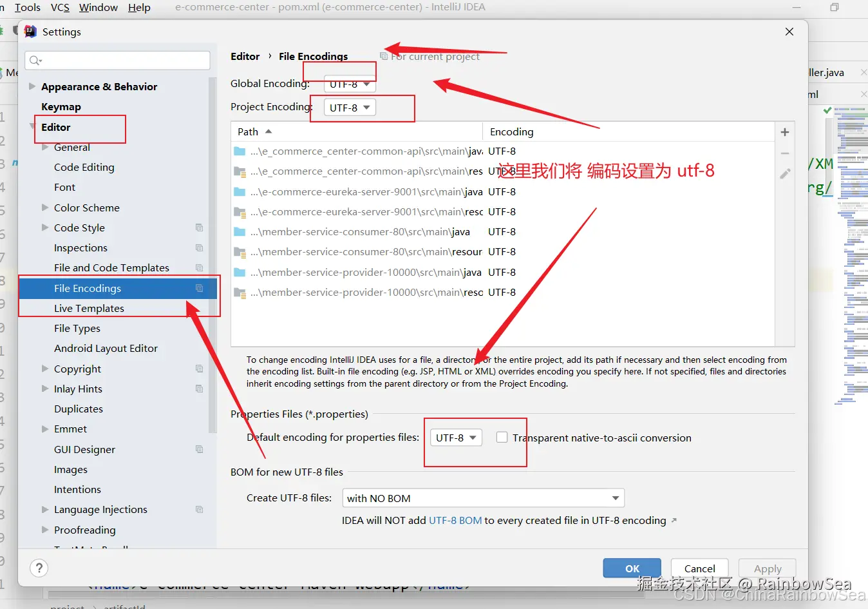Sort the table by the Path column header
The height and width of the screenshot is (609, 868).
coord(357,131)
